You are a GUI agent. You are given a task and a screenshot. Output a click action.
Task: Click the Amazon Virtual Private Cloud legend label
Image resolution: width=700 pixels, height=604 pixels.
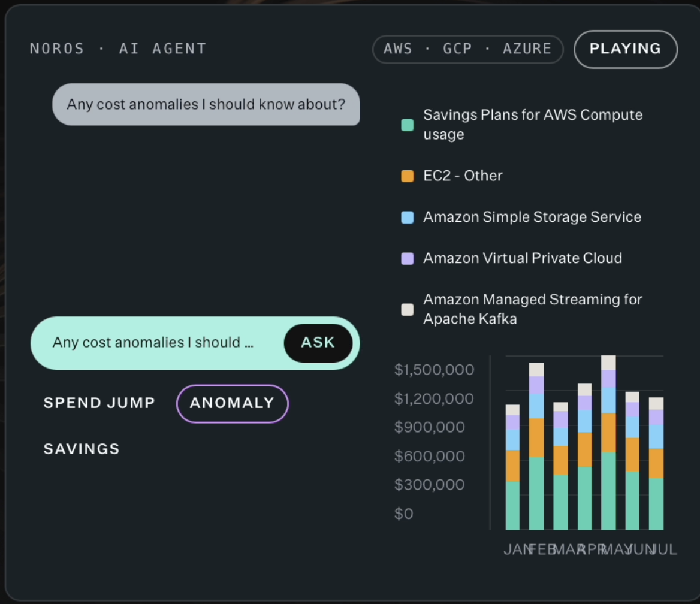523,258
